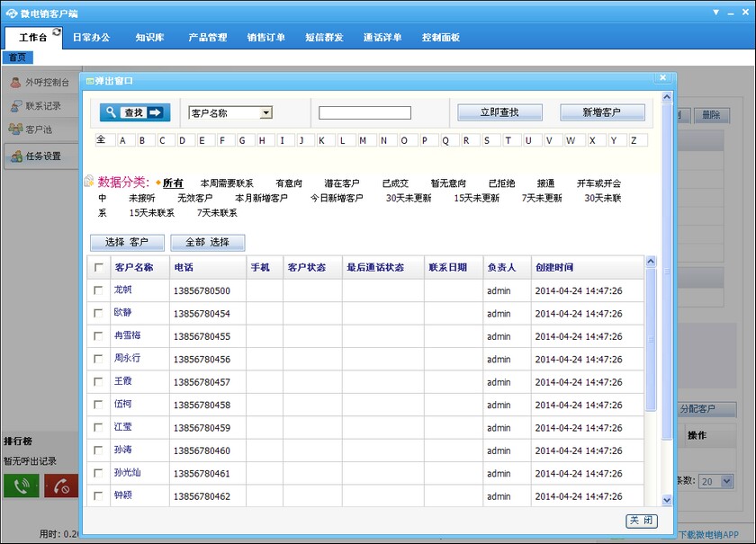Click the 删除 button behind the dialog
The width and height of the screenshot is (756, 544).
pos(711,115)
